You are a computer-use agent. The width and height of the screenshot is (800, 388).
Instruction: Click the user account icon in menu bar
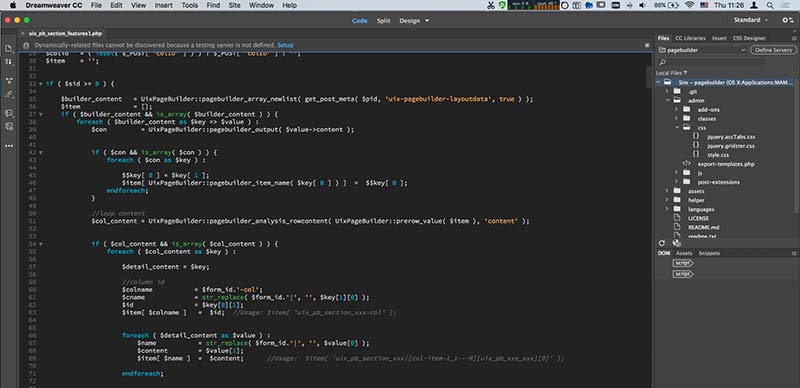coord(754,5)
